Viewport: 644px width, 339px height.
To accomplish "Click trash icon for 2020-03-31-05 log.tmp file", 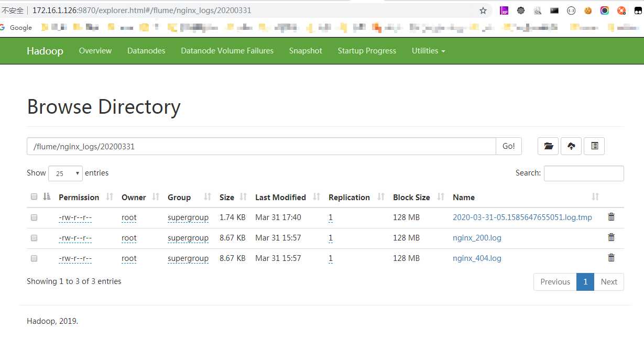I will coord(611,217).
